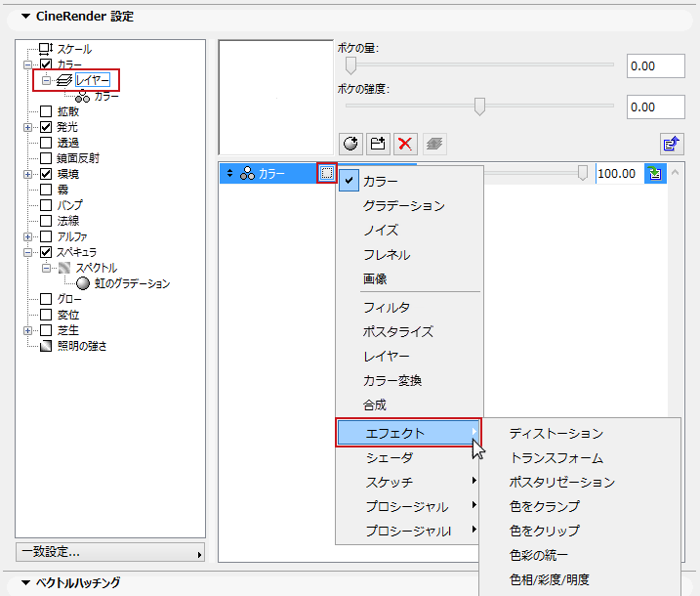Click the ボケの量 slider handle

coord(350,64)
